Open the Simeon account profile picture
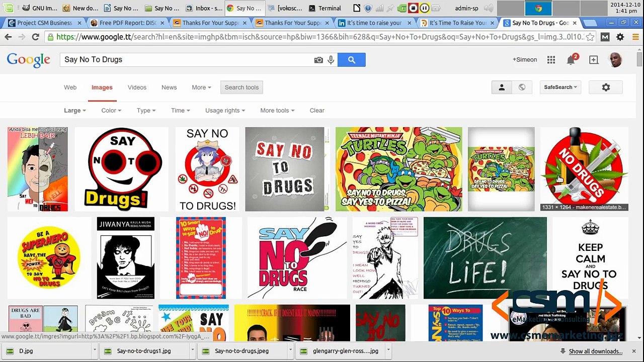 (615, 60)
